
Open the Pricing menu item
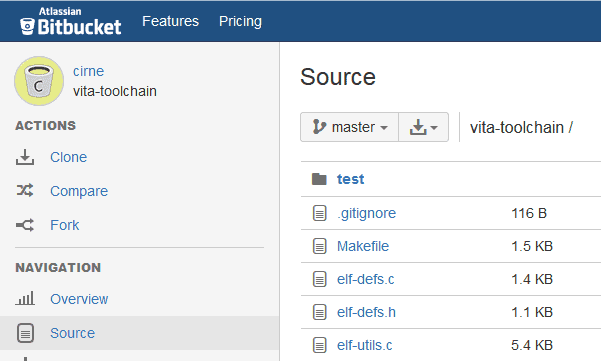(240, 21)
